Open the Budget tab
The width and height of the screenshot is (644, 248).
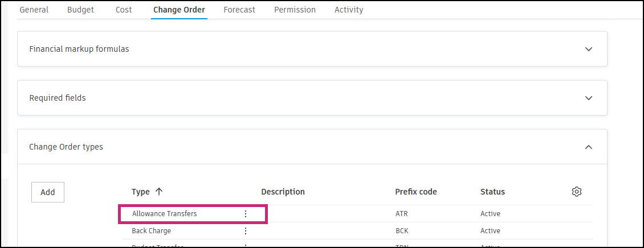(80, 10)
